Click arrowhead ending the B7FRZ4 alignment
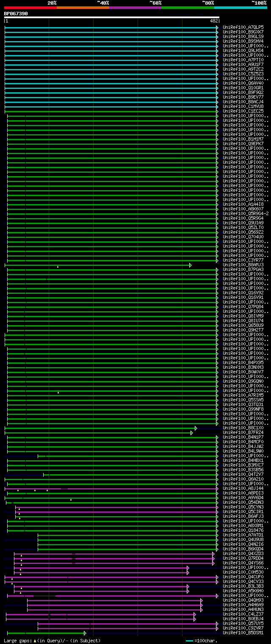 pyautogui.click(x=192, y=433)
